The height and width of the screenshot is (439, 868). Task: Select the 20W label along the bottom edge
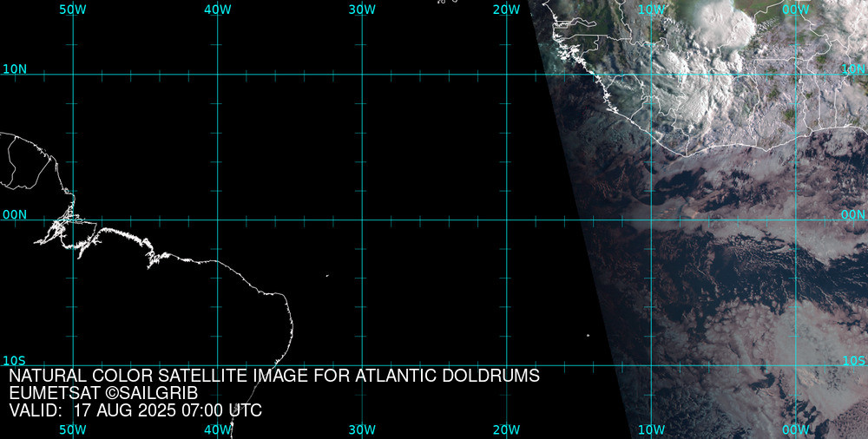507,429
